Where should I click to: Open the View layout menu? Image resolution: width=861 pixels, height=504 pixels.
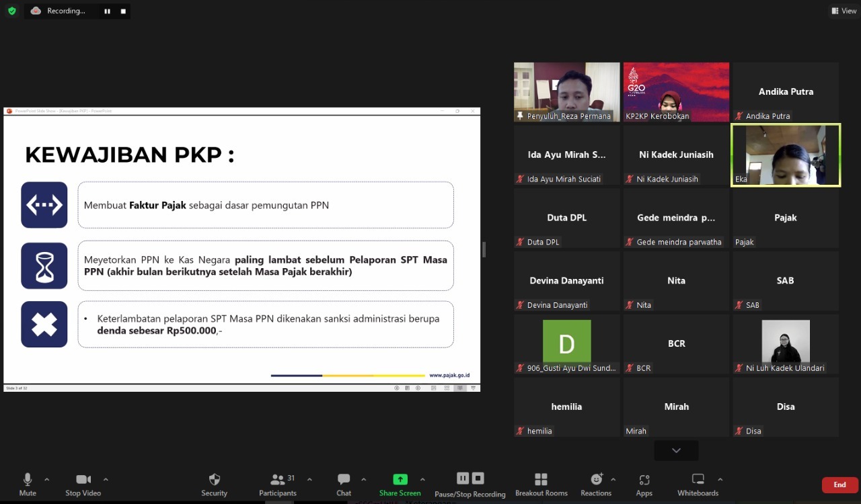tap(844, 11)
